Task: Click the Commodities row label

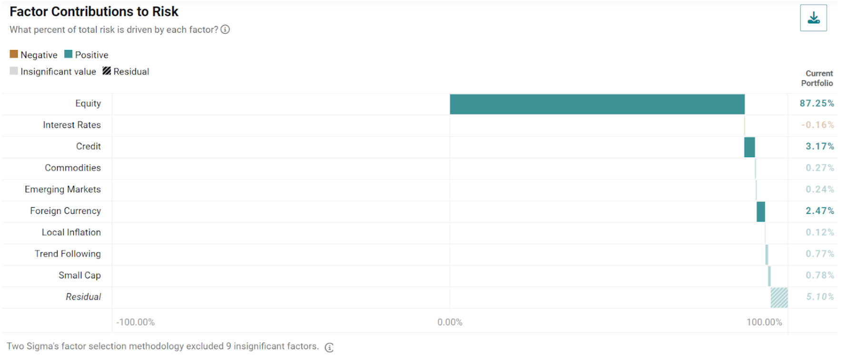Action: pos(73,168)
